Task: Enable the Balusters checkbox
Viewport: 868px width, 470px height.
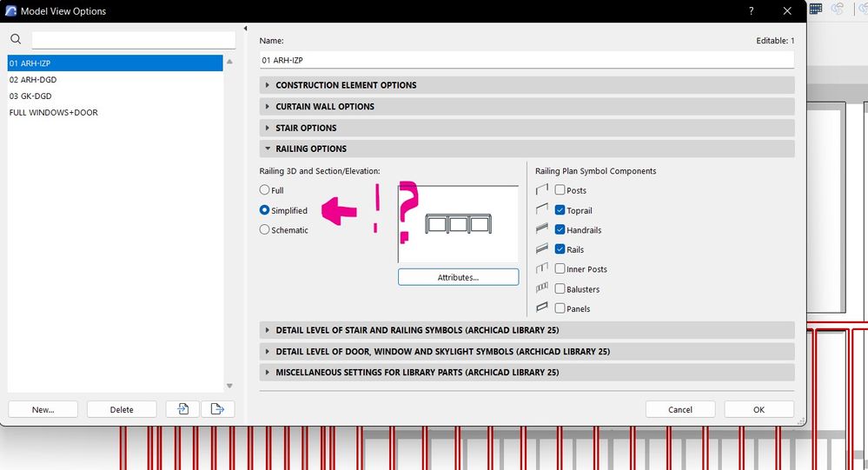Action: (x=560, y=288)
